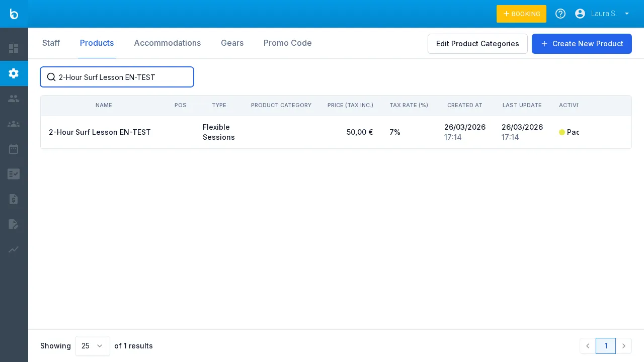
Task: Click the Create New Product button
Action: click(x=582, y=44)
